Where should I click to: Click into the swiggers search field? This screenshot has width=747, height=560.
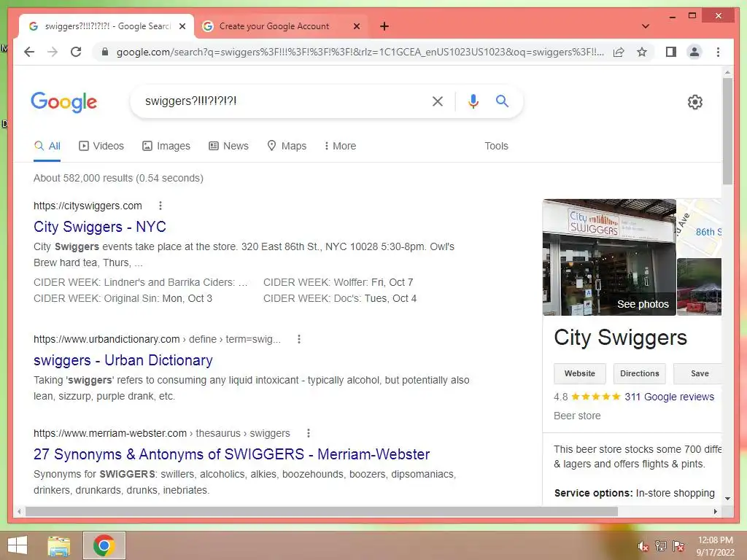coord(281,101)
